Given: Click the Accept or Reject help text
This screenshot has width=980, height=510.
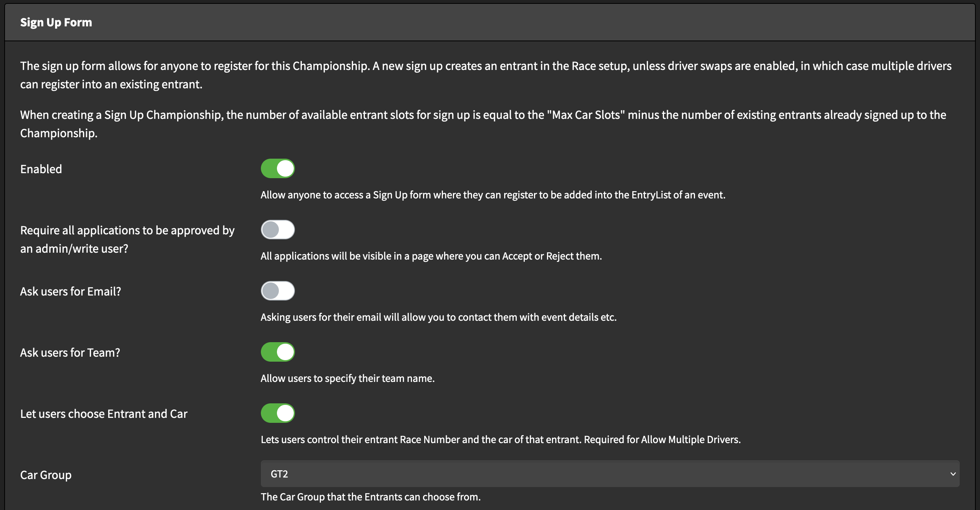Looking at the screenshot, I should [431, 256].
